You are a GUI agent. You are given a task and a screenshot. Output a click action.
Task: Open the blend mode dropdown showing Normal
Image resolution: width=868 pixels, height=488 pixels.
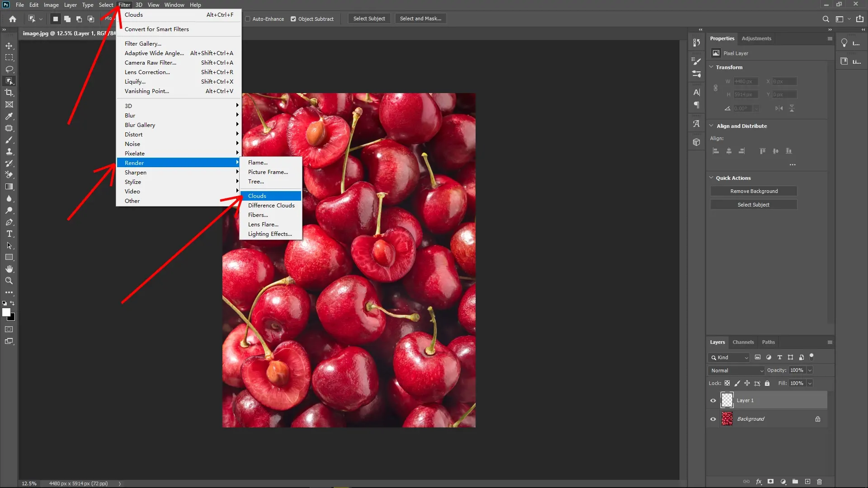point(736,370)
